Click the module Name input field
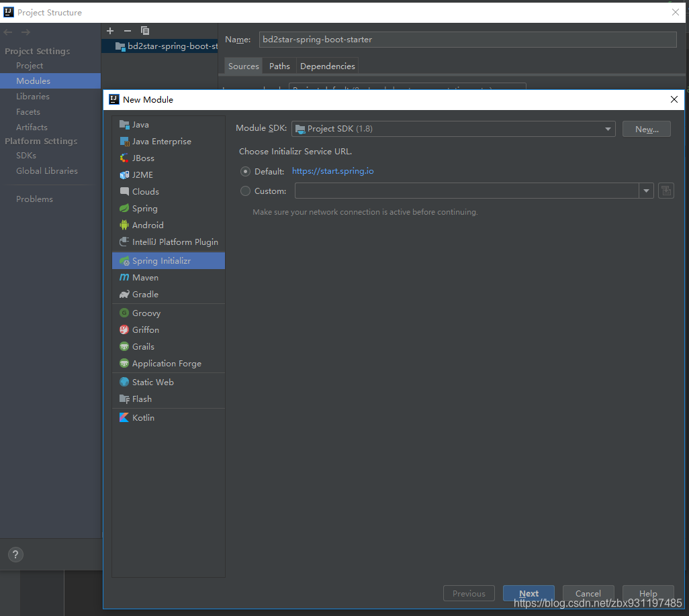The height and width of the screenshot is (616, 689). pos(467,40)
